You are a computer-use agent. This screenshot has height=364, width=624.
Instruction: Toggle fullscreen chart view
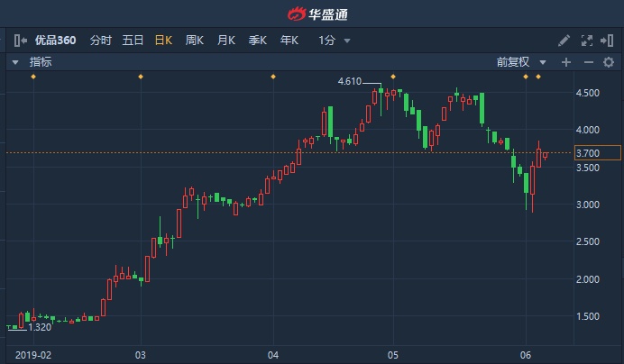[586, 41]
